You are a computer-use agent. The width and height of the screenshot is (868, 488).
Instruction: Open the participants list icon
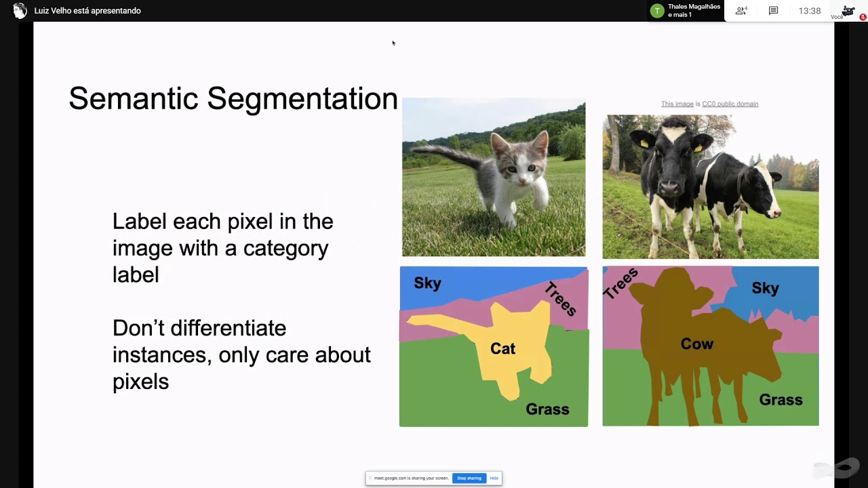pos(741,11)
